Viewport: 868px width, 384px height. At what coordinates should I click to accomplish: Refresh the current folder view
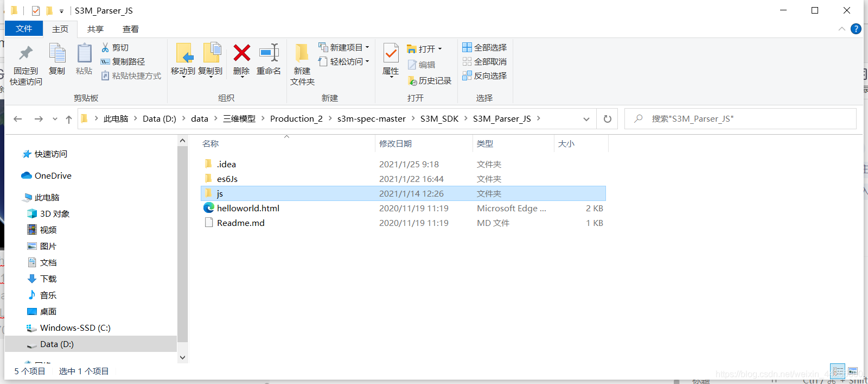coord(608,119)
